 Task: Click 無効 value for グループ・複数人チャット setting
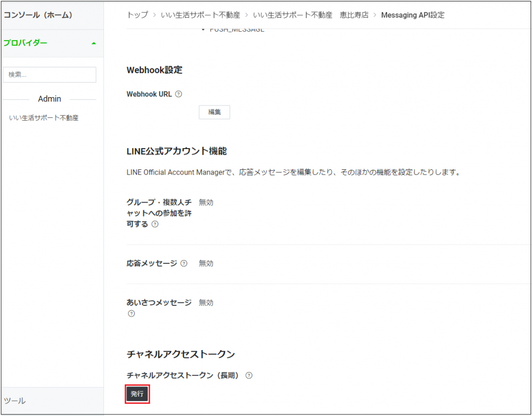click(x=206, y=203)
